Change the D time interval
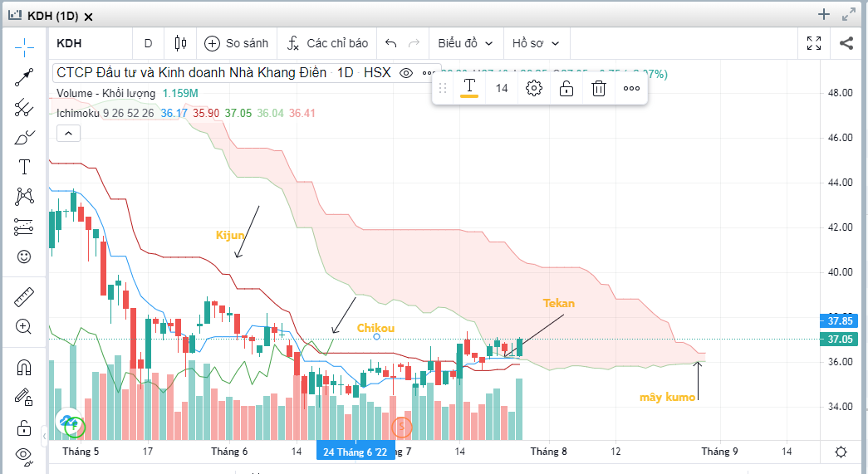 click(x=149, y=43)
